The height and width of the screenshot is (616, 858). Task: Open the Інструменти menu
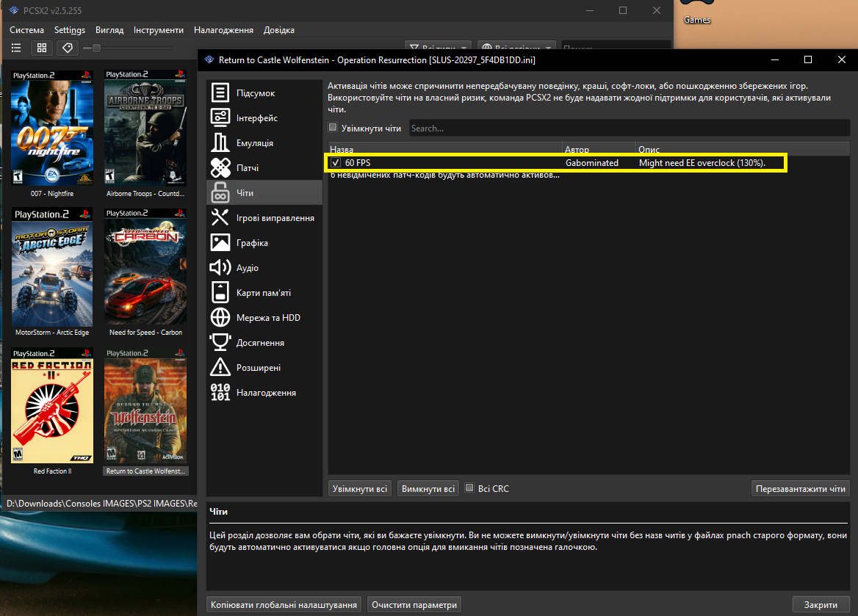tap(159, 30)
